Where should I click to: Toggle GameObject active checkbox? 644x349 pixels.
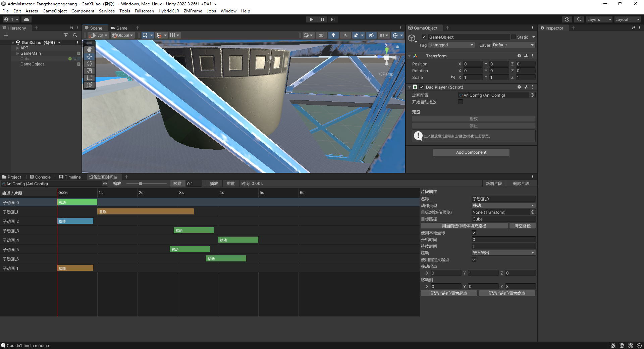(424, 37)
